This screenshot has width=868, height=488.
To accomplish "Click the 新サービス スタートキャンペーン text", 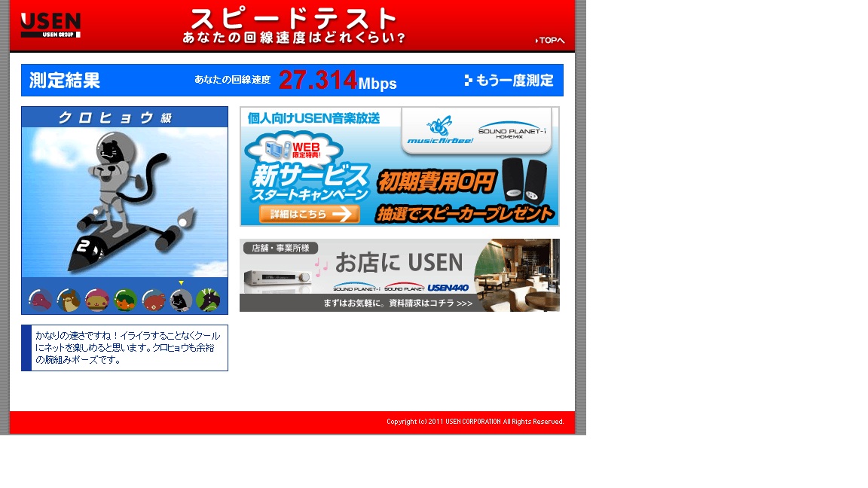I will click(x=310, y=183).
